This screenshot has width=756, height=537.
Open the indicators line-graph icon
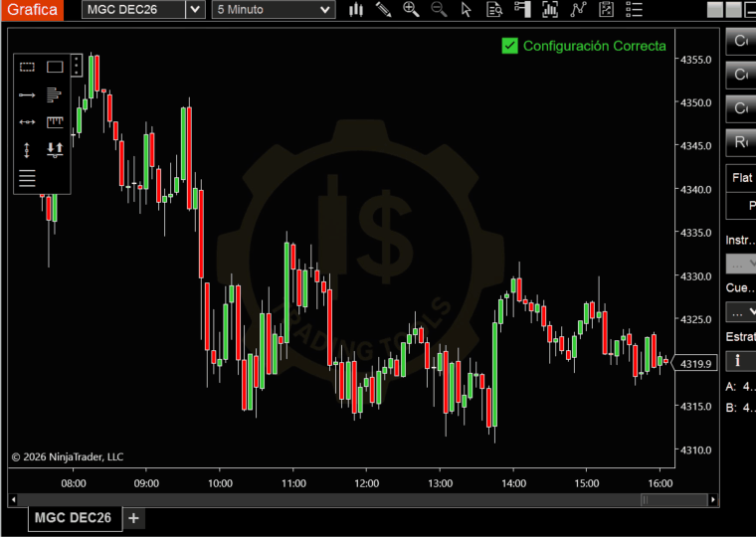(578, 10)
